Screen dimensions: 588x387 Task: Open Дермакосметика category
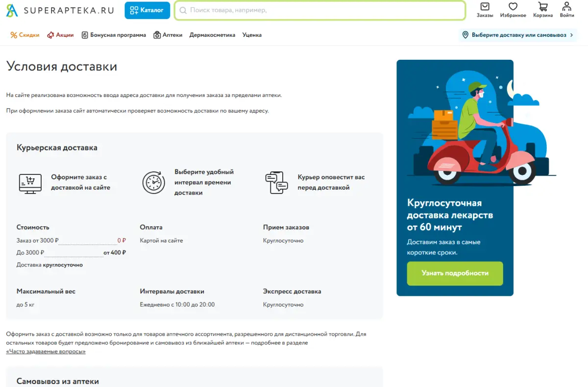click(x=212, y=35)
